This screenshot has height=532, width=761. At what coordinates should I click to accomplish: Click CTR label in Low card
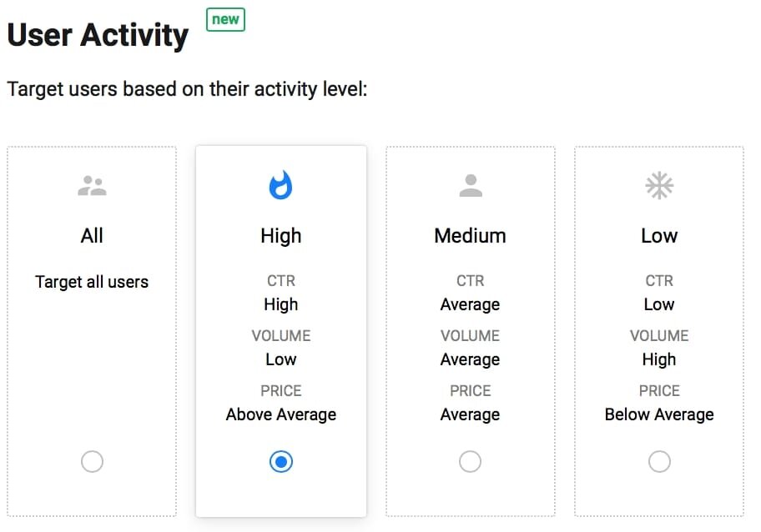point(659,281)
